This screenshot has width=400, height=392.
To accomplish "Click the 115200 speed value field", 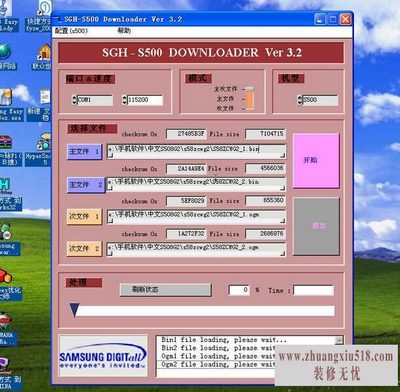I will point(145,100).
